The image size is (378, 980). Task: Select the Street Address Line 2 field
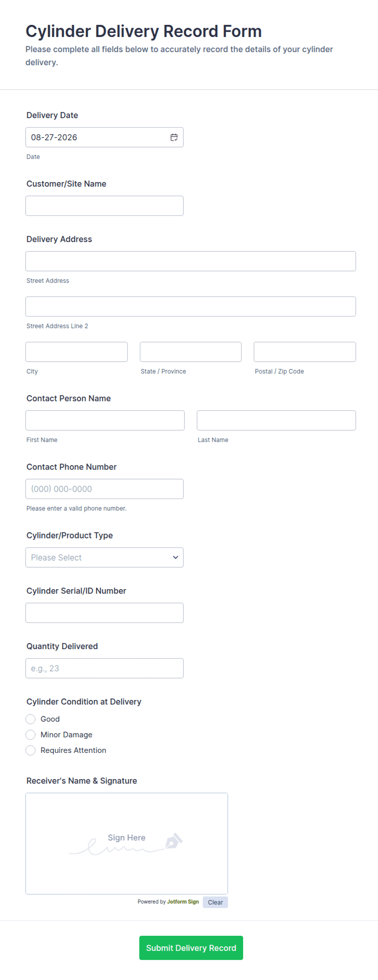coord(191,307)
